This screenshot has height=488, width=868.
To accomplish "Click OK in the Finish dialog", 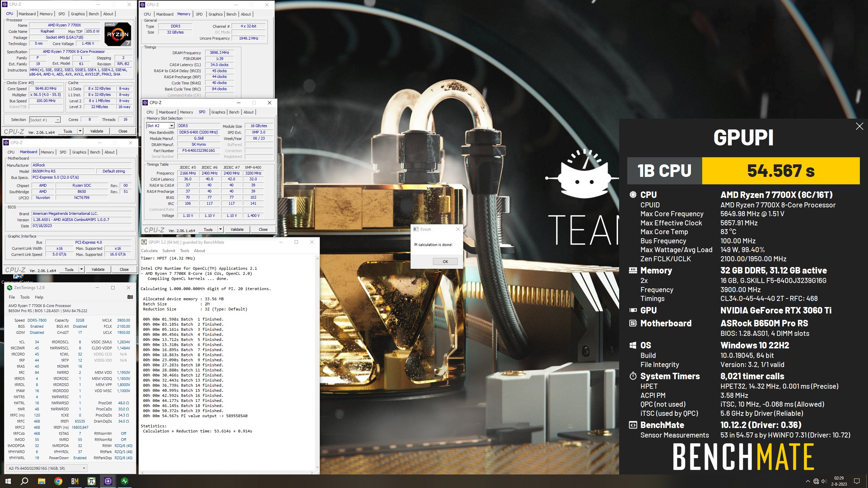I will [x=445, y=262].
